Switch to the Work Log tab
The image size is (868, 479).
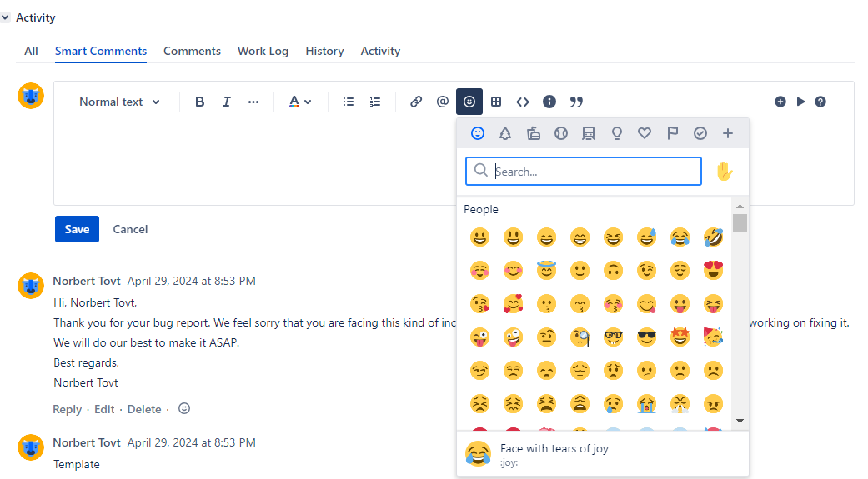pos(263,51)
